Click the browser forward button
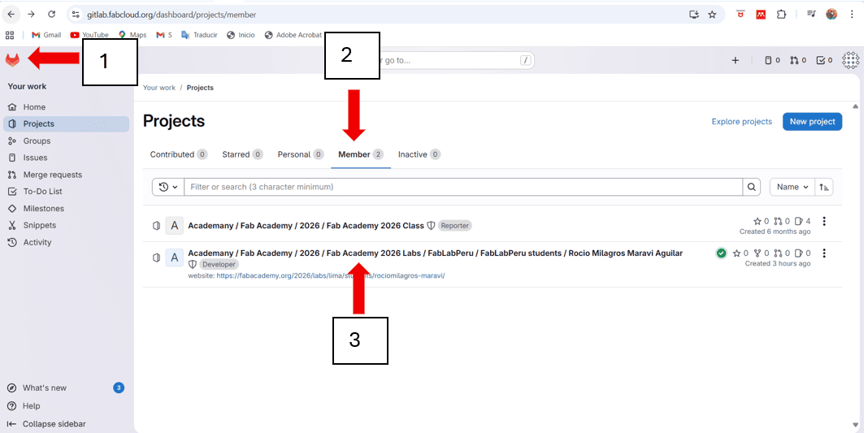The image size is (868, 433). [x=32, y=15]
